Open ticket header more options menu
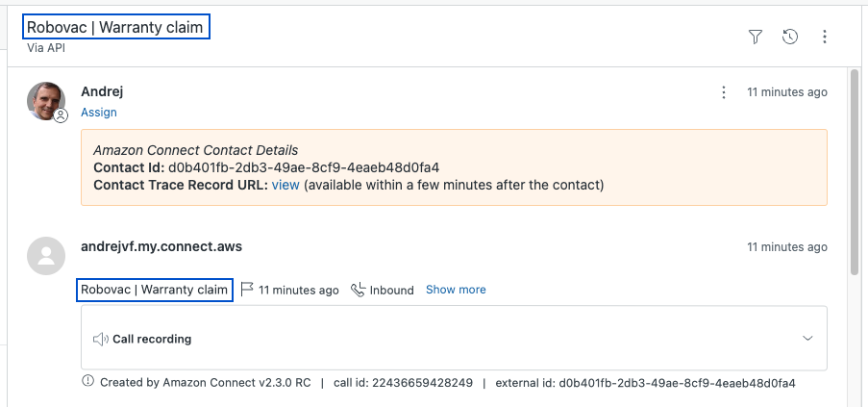Viewport: 868px width, 407px height. (825, 37)
